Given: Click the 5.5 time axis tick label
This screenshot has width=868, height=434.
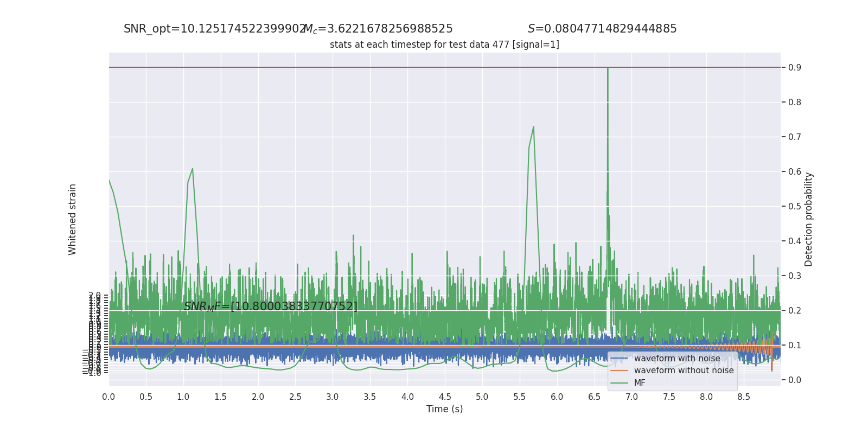Looking at the screenshot, I should [520, 397].
